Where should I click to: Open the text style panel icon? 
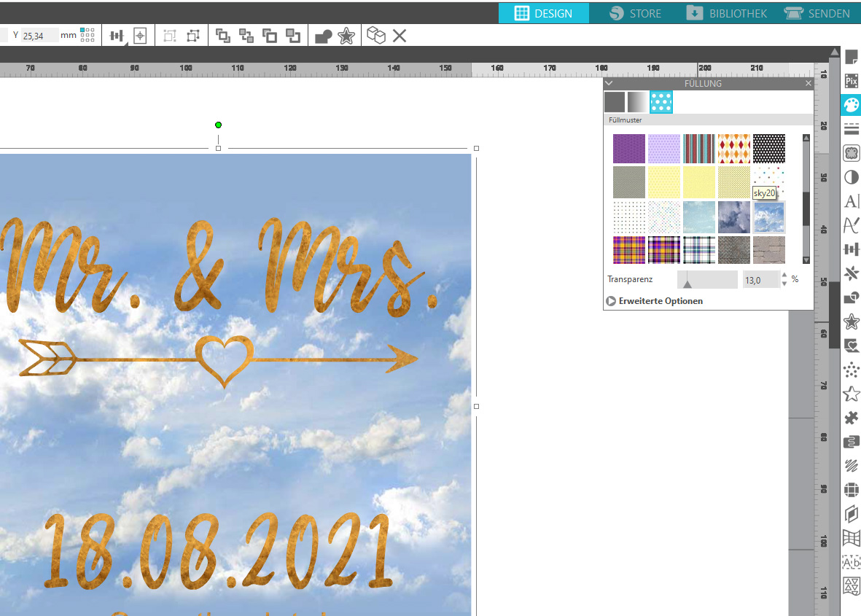[x=851, y=201]
